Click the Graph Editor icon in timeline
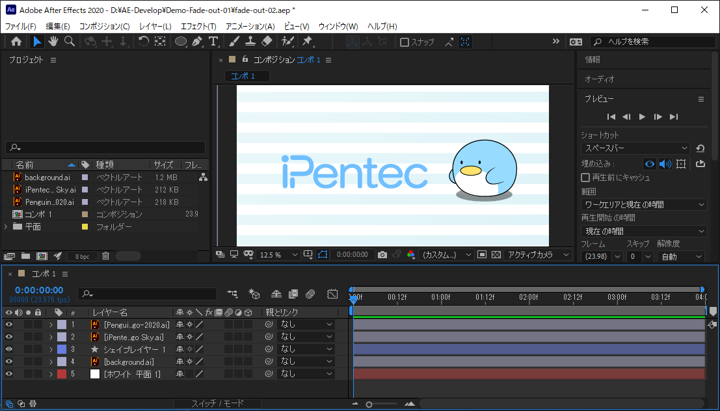720x411 pixels. (x=332, y=294)
